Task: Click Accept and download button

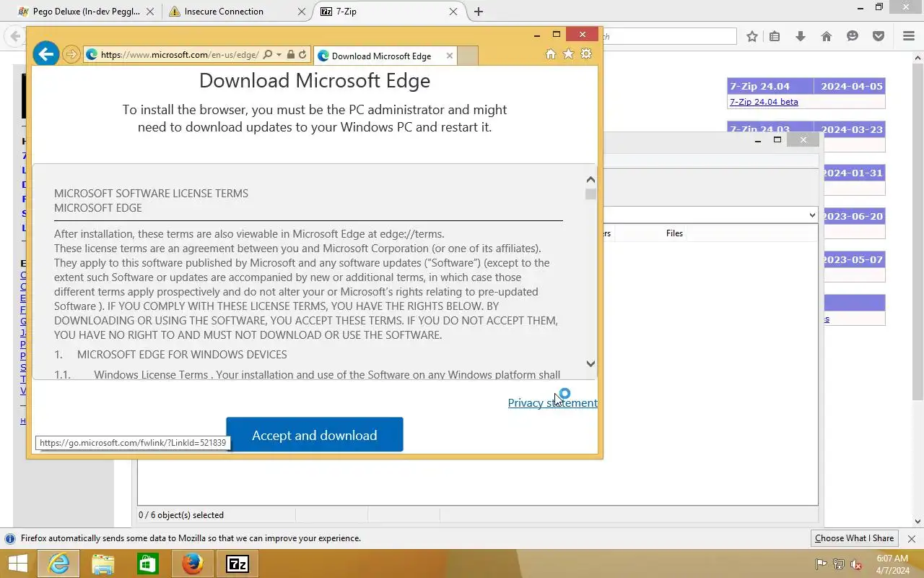Action: coord(315,435)
